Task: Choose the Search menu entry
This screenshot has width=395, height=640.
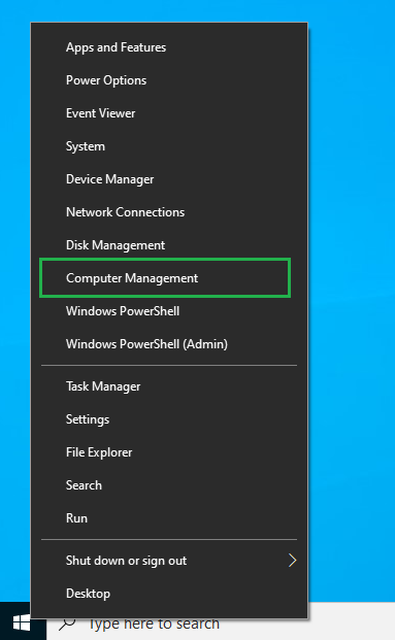Action: (169, 485)
